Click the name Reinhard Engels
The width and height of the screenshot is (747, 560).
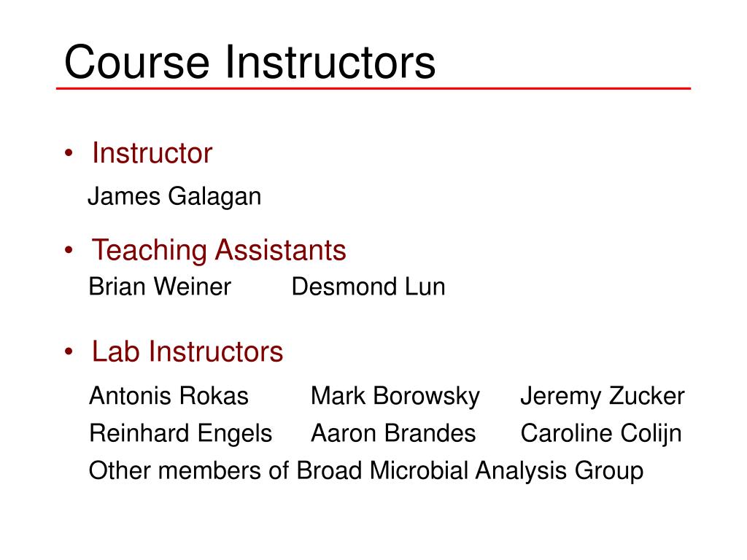pos(181,434)
